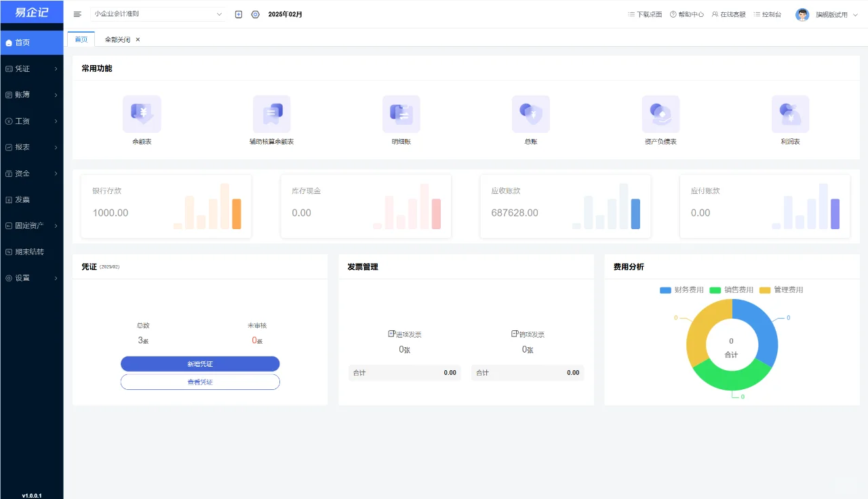The height and width of the screenshot is (499, 868).
Task: Click the v1.0.0.1 version label
Action: (31, 496)
